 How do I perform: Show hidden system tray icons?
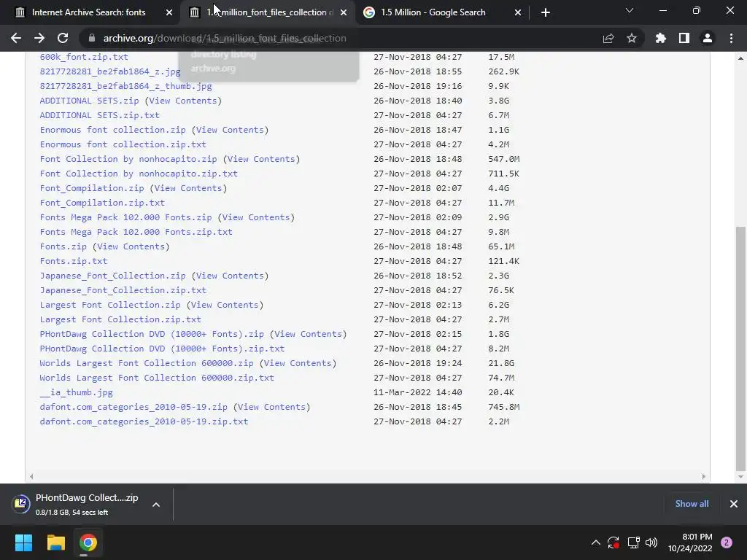pos(595,542)
